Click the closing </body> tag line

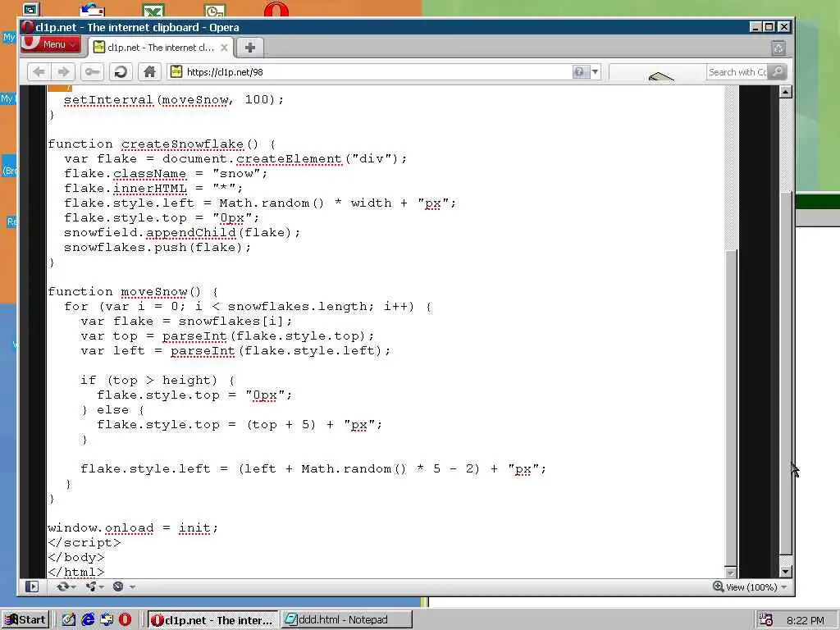click(76, 558)
